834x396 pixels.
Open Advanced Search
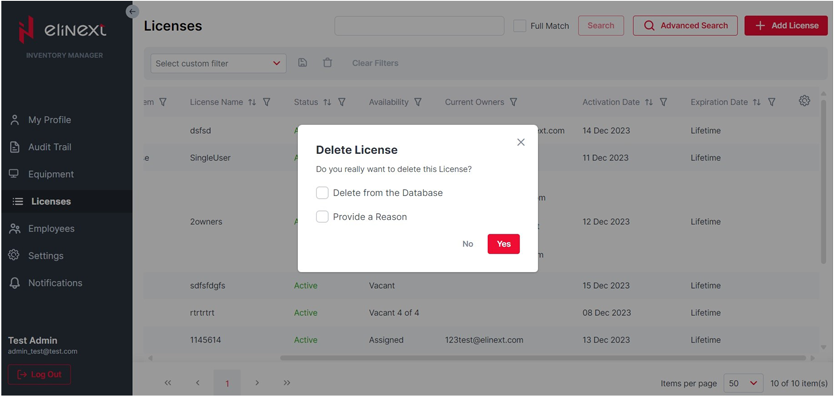pyautogui.click(x=685, y=26)
